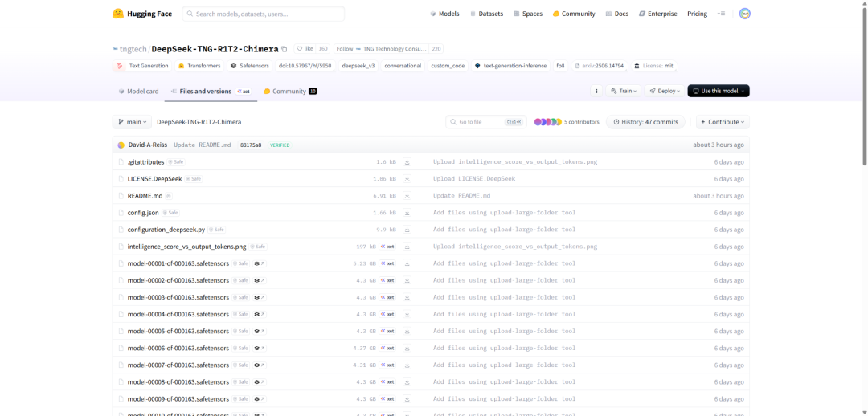Open tensor viewer for model-00004 safetensors
The width and height of the screenshot is (868, 416).
259,314
